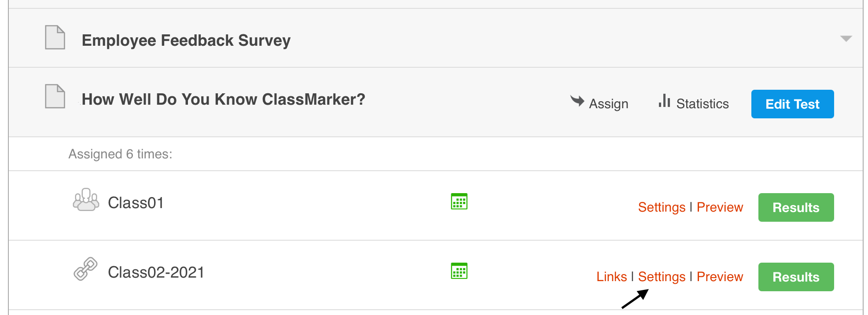
Task: Open the Employee Feedback Survey test row
Action: 186,40
